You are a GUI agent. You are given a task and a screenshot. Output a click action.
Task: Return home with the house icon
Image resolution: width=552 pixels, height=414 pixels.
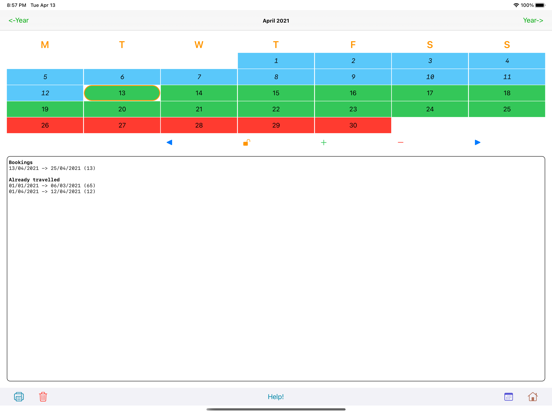[533, 397]
